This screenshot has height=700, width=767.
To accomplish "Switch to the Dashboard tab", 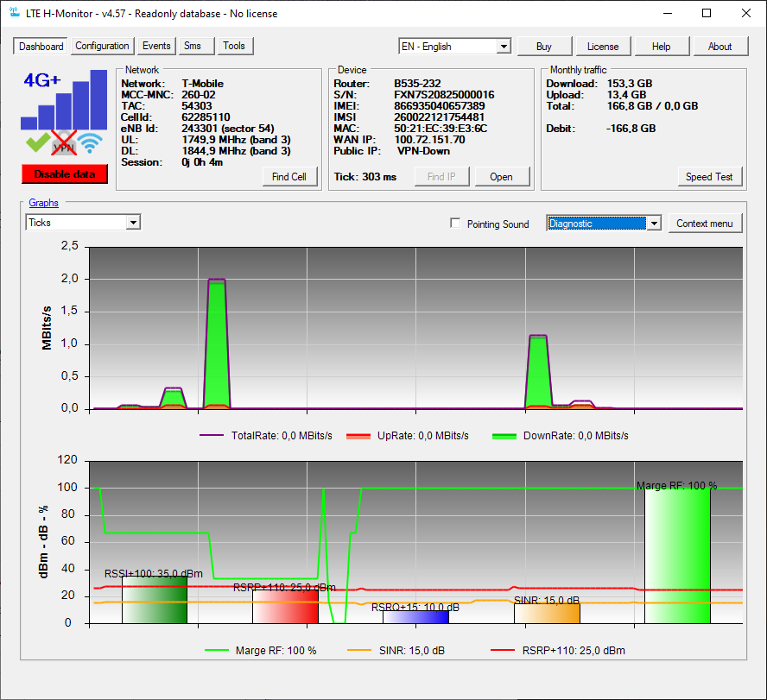I will coord(41,47).
